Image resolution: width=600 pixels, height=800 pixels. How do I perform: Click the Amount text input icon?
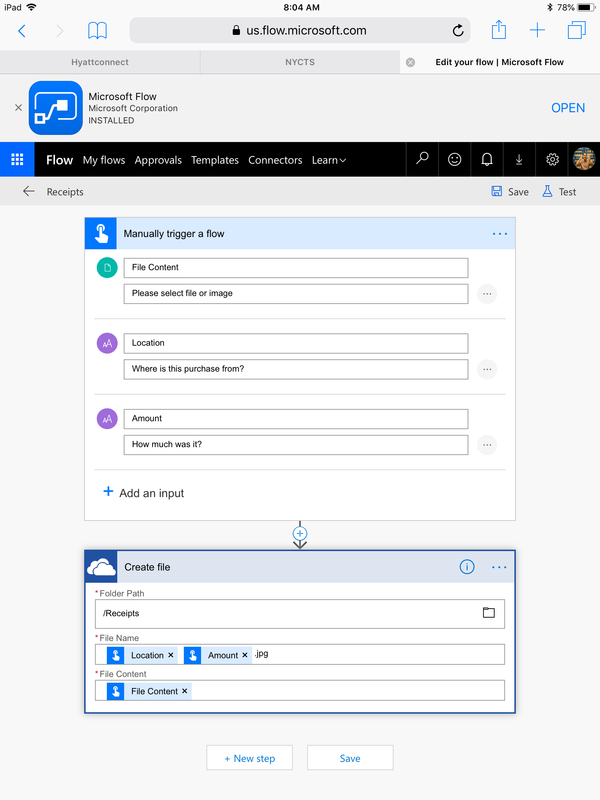pos(107,419)
